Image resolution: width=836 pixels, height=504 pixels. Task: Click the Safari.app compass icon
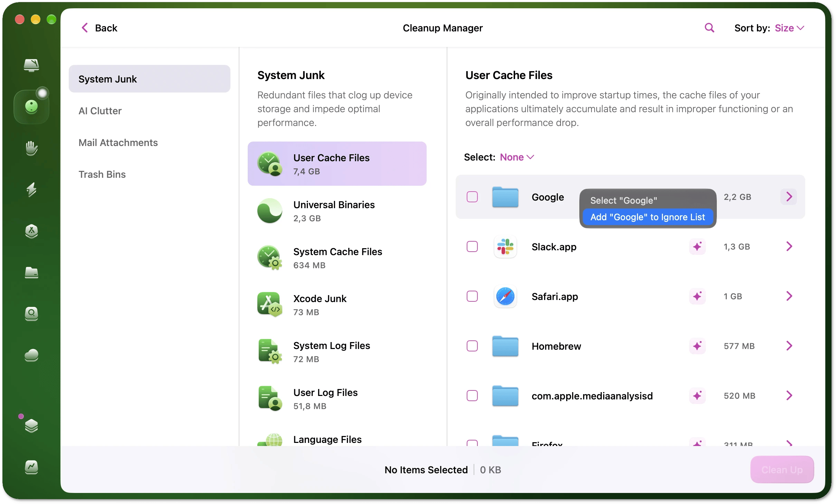click(505, 296)
